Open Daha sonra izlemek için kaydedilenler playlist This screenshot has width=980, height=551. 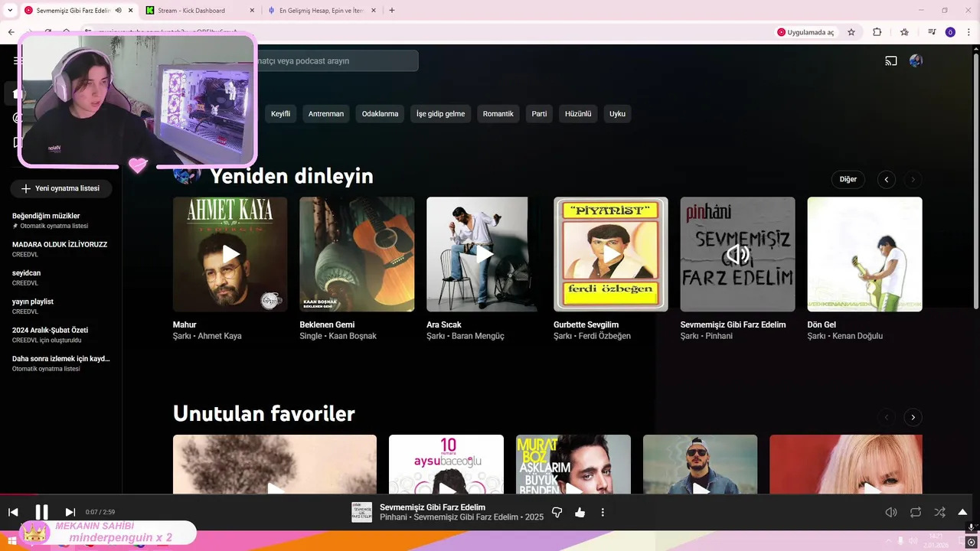pyautogui.click(x=61, y=364)
